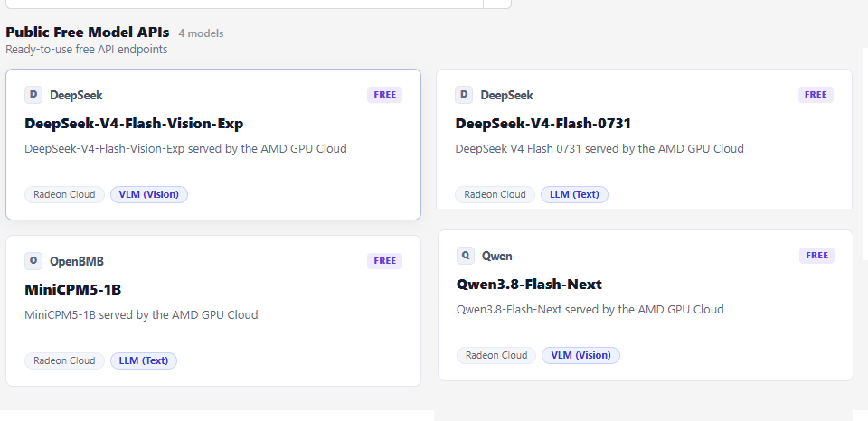Select LLM (Text) tag on MiniCPM5-1B card
Image resolution: width=868 pixels, height=421 pixels.
[x=144, y=360]
